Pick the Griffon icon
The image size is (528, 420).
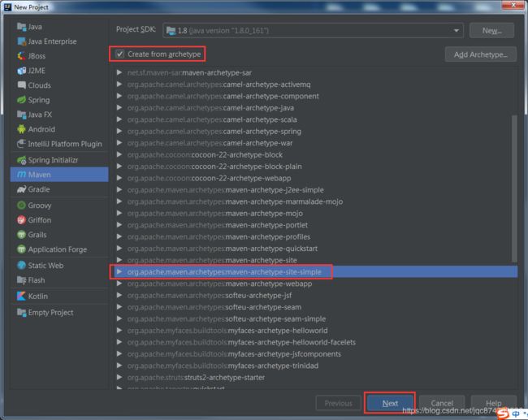click(x=22, y=220)
